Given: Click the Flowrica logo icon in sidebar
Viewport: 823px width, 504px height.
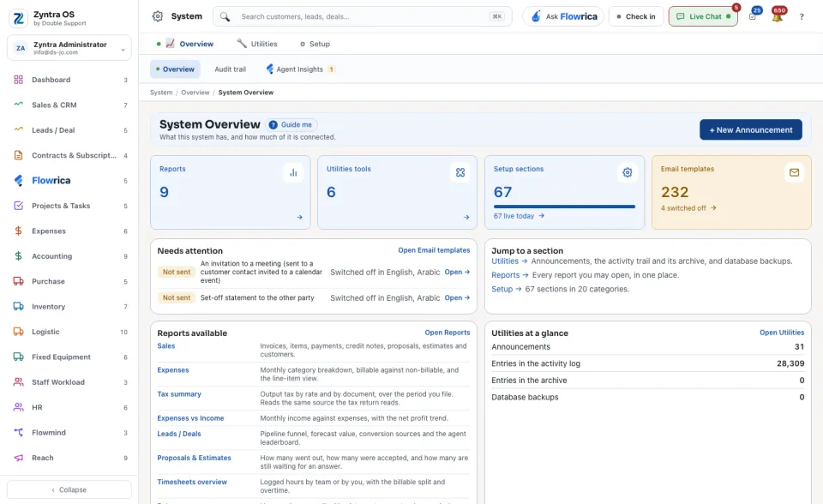Looking at the screenshot, I should [18, 181].
